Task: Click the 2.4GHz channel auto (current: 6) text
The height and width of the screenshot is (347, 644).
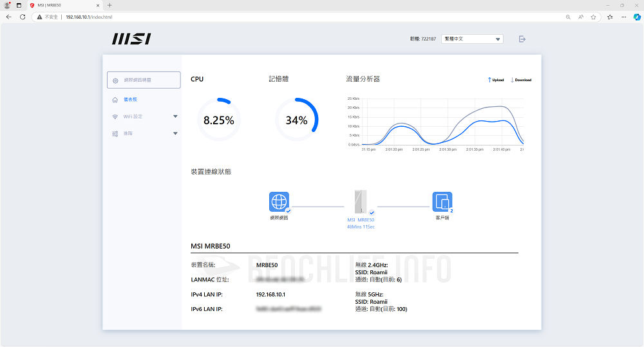Action: (378, 279)
